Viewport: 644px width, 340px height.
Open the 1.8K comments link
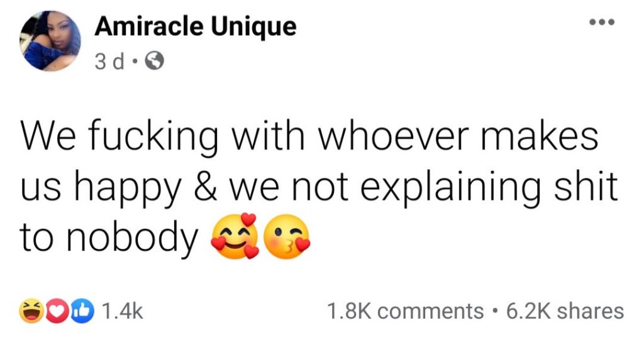point(404,310)
